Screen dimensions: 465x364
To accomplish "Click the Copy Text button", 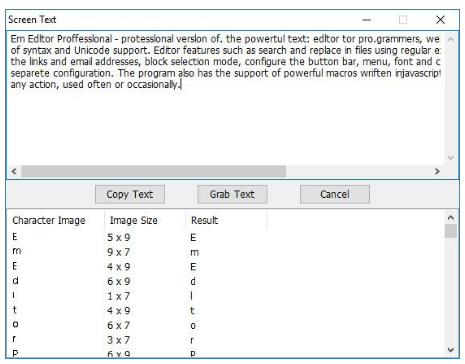I will pos(130,194).
